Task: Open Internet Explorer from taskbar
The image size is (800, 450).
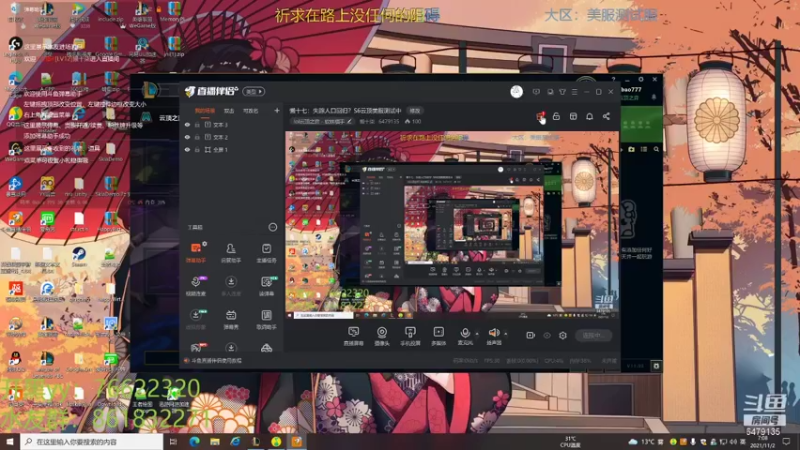Action: (235, 441)
